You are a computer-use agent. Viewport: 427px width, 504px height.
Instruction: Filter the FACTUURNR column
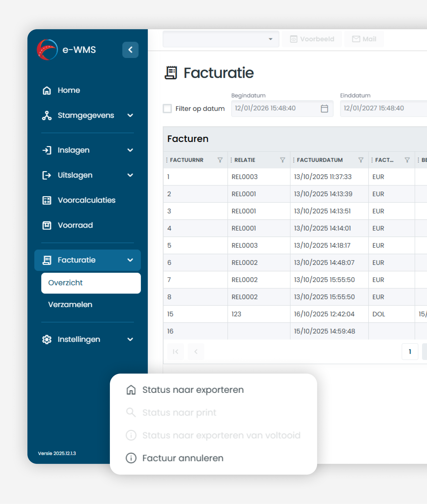(220, 160)
